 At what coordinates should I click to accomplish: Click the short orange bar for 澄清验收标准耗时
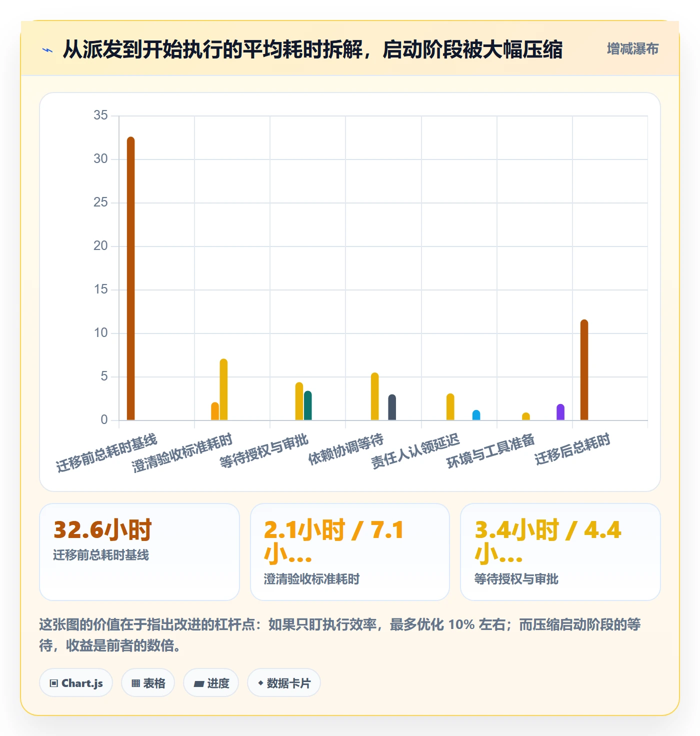click(215, 411)
